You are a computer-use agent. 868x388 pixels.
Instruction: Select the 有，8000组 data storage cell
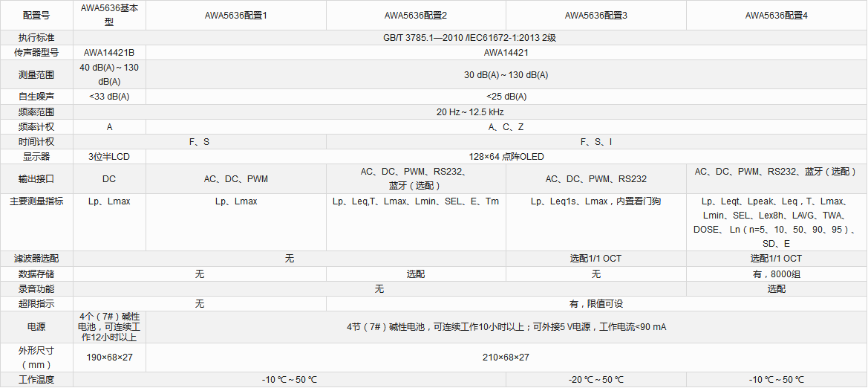click(776, 274)
